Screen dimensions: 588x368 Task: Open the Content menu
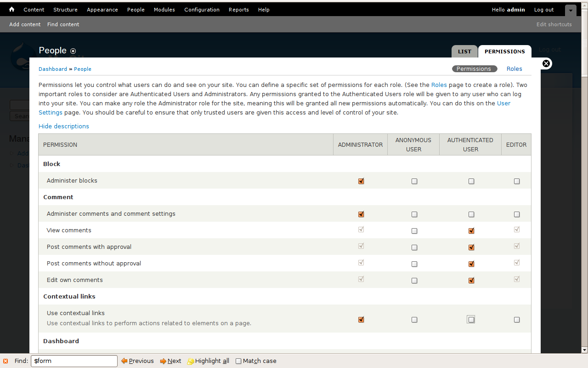(x=34, y=10)
